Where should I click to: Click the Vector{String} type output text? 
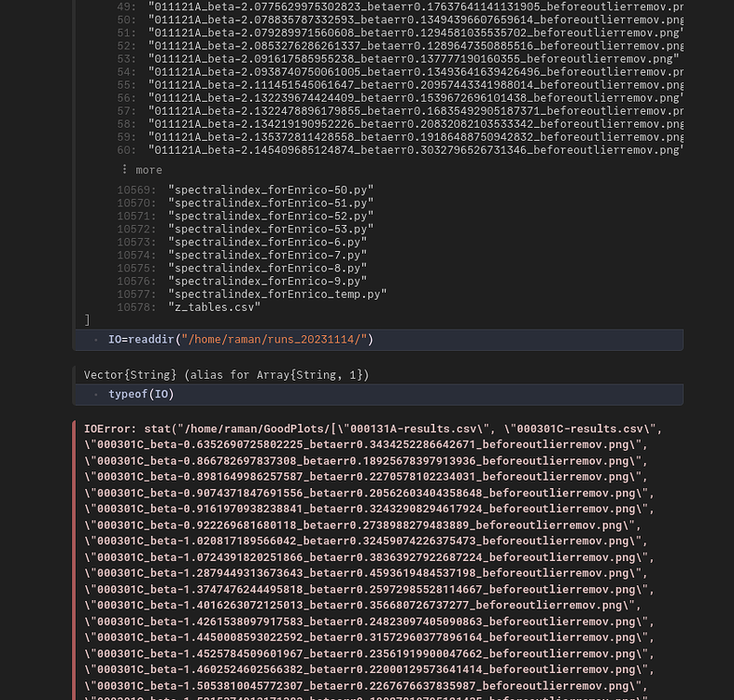pyautogui.click(x=227, y=375)
